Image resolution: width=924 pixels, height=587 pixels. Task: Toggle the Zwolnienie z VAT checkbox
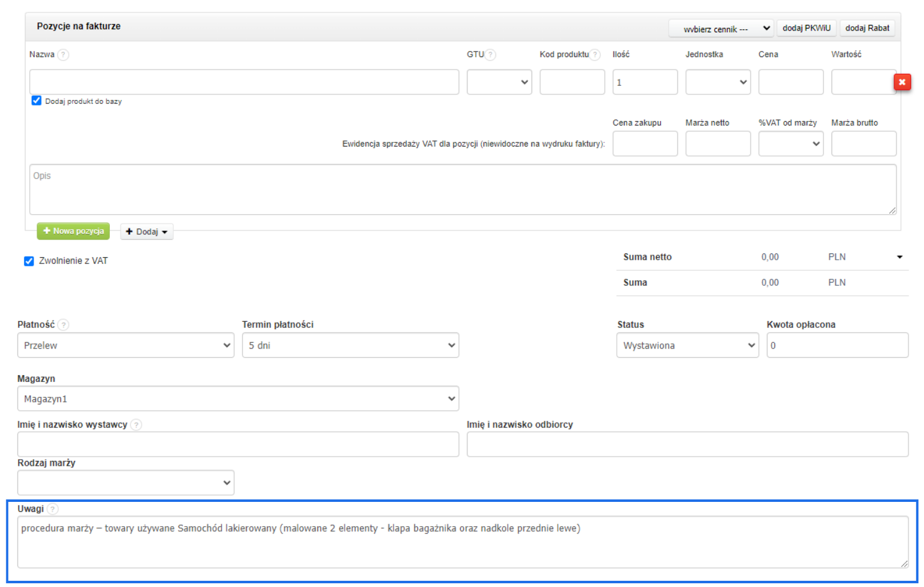click(29, 261)
